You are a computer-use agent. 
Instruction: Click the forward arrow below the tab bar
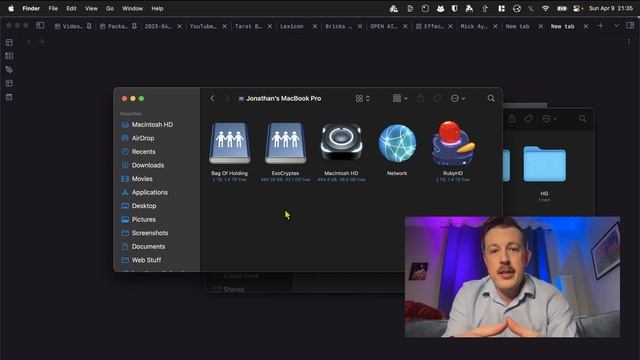point(42,41)
